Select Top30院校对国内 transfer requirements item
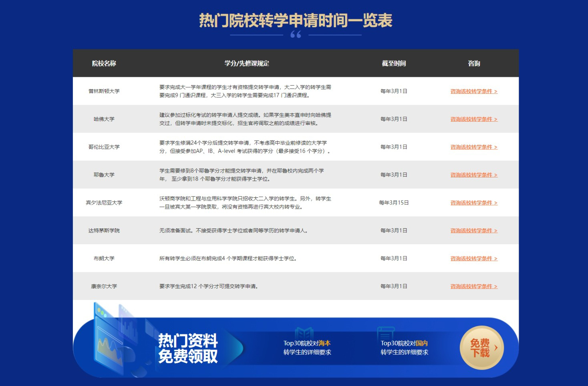 (x=404, y=348)
